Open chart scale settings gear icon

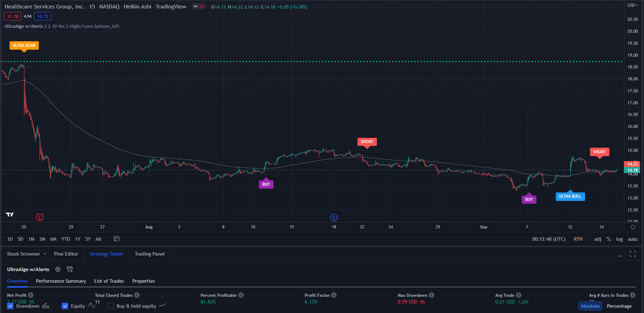[633, 228]
